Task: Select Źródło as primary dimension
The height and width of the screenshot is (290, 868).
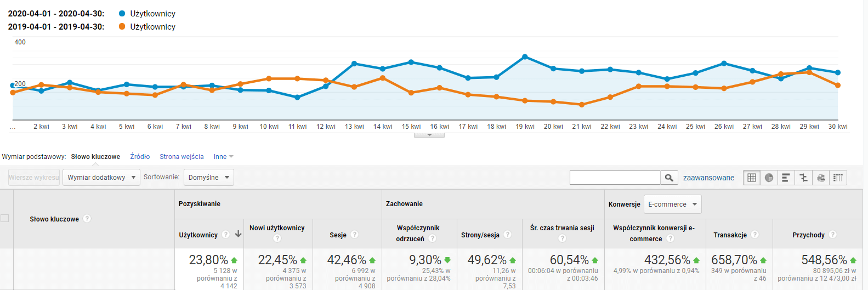Action: [140, 157]
